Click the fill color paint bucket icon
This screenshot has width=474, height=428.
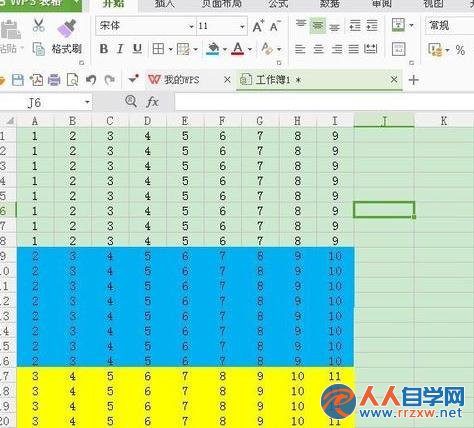pyautogui.click(x=213, y=49)
